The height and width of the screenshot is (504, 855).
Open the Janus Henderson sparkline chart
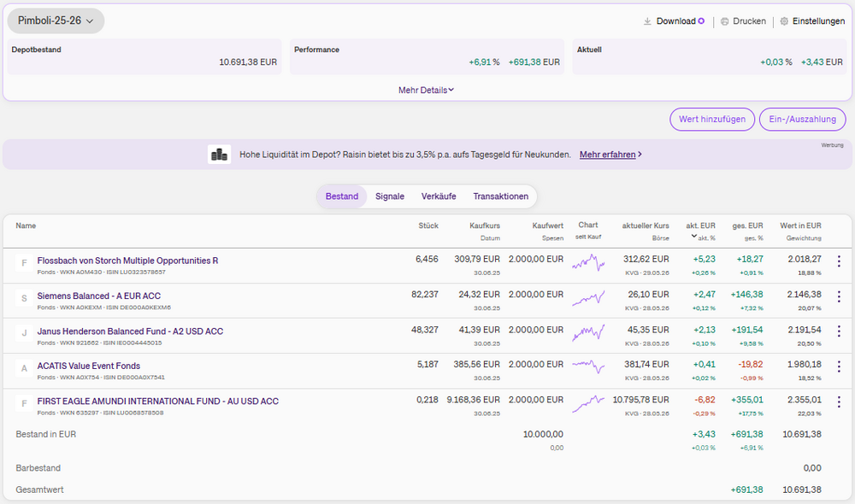pyautogui.click(x=588, y=333)
